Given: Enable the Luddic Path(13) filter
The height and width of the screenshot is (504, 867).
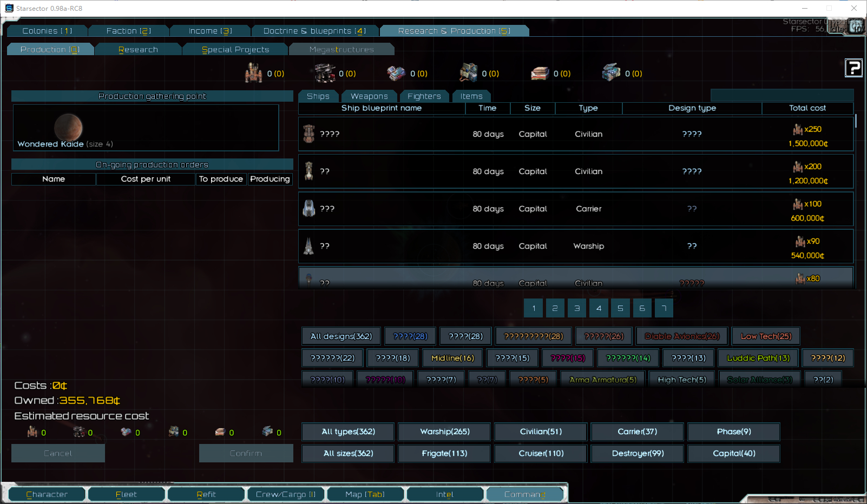Looking at the screenshot, I should [x=758, y=358].
